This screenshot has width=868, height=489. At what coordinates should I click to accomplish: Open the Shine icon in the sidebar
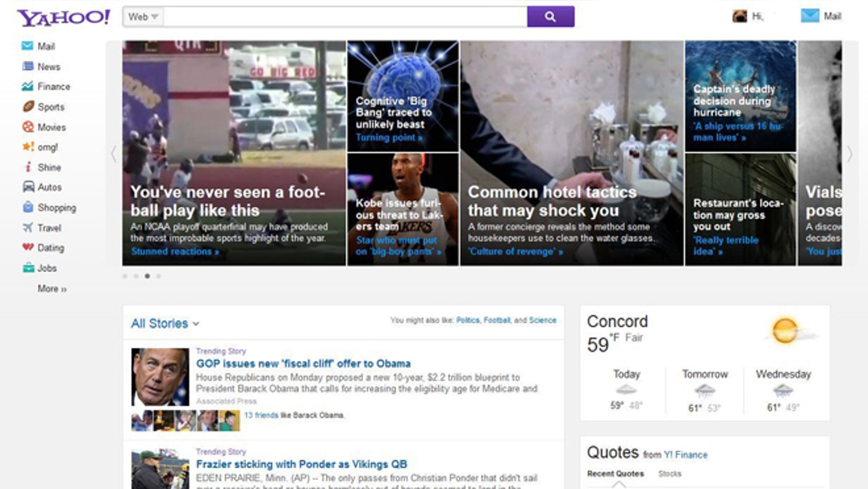(28, 167)
